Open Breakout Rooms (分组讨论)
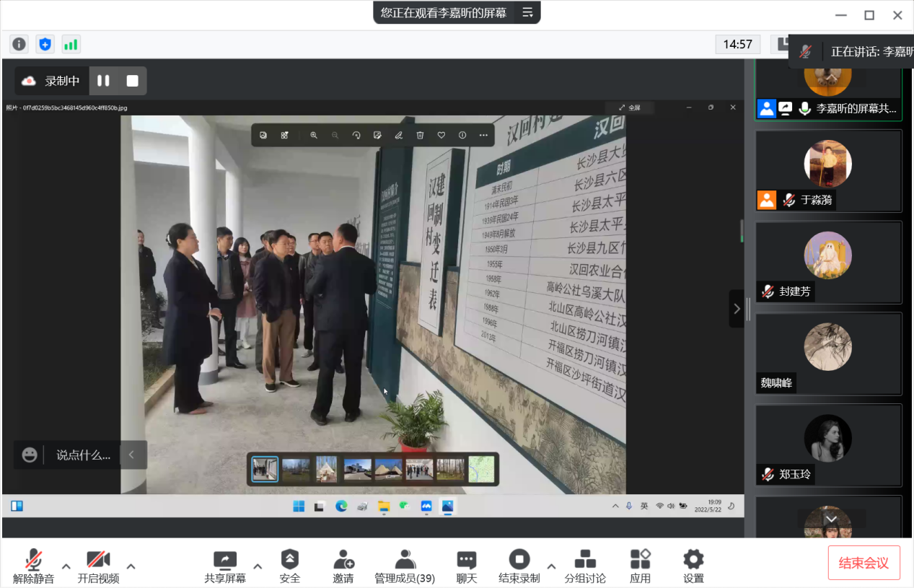This screenshot has width=914, height=588. [x=584, y=566]
